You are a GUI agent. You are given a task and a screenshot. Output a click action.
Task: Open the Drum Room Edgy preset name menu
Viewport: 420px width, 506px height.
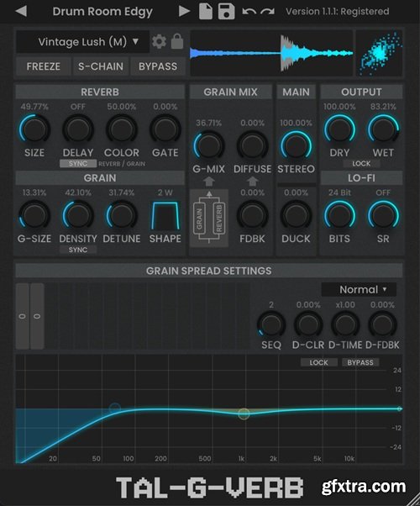tap(102, 11)
